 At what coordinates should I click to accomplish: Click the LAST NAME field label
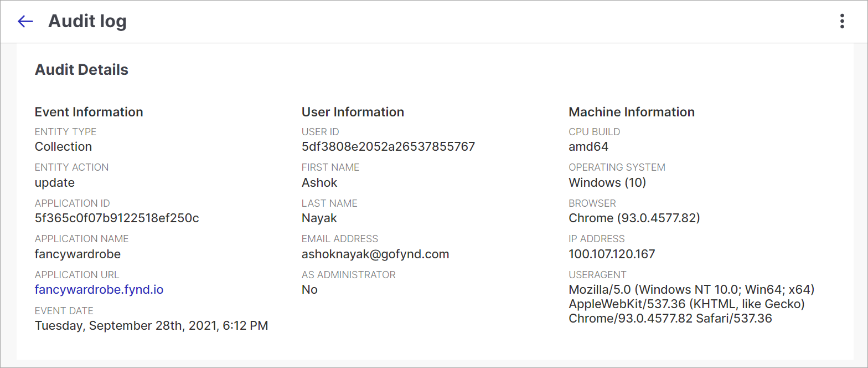coord(329,203)
